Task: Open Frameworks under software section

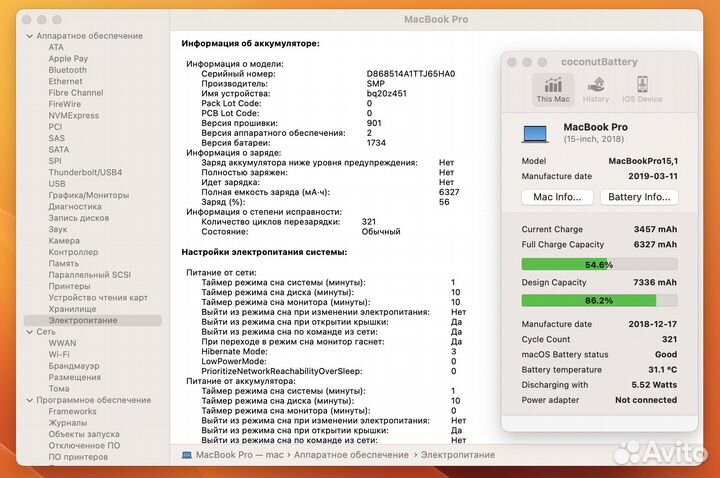Action: point(72,411)
